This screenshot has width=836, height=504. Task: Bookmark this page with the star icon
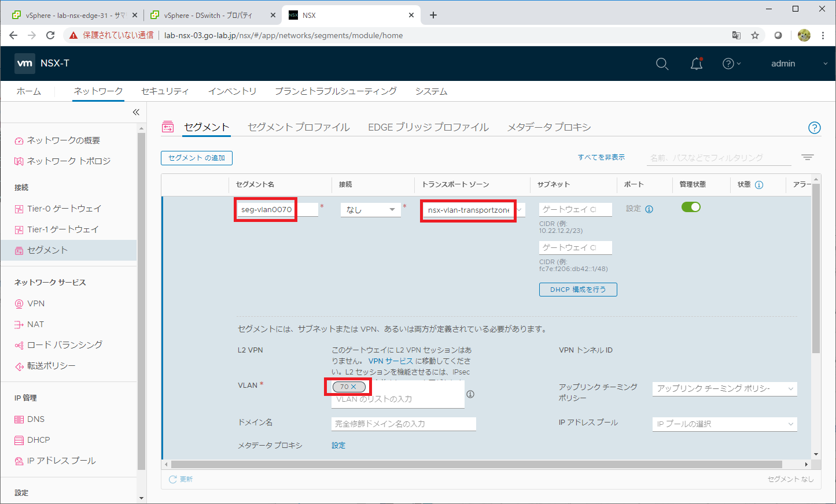(755, 35)
